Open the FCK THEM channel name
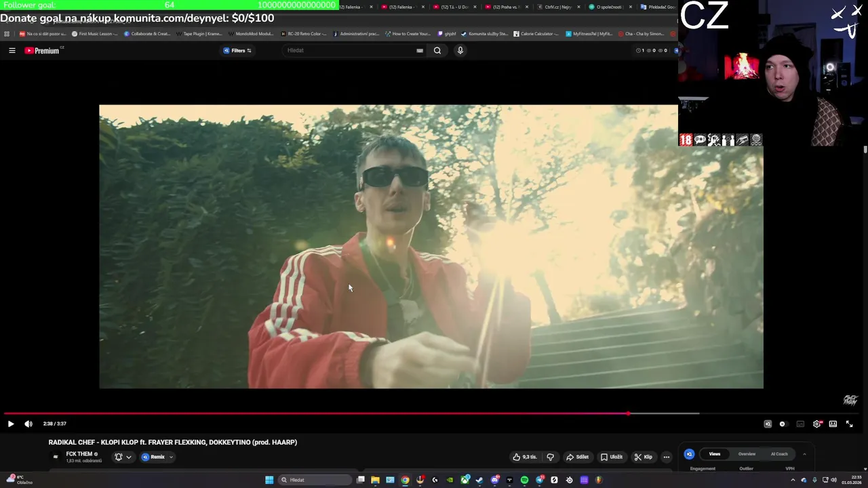 tap(79, 454)
